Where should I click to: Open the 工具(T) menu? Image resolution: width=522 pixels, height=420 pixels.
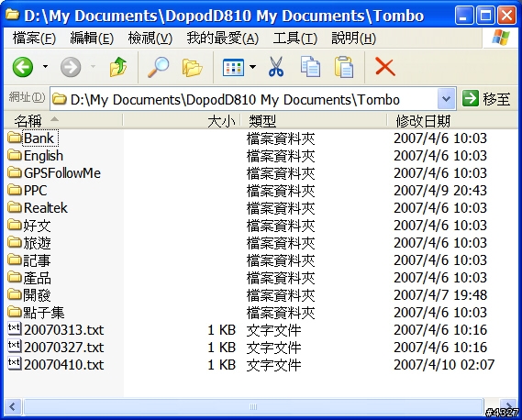pyautogui.click(x=295, y=39)
